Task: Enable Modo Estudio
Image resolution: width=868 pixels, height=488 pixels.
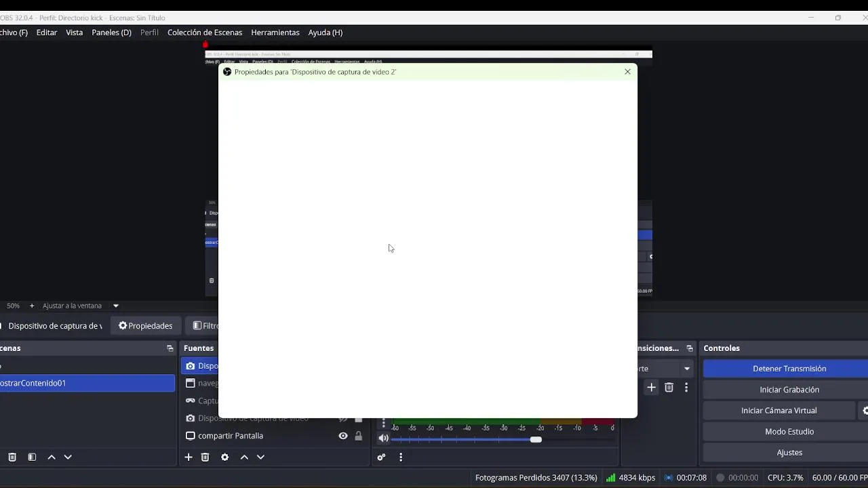Action: pyautogui.click(x=789, y=432)
